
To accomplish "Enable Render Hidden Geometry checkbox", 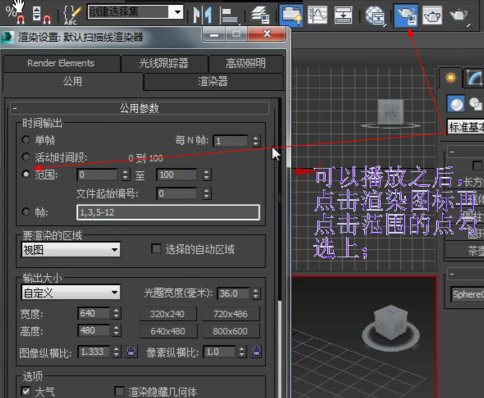I will pyautogui.click(x=119, y=391).
